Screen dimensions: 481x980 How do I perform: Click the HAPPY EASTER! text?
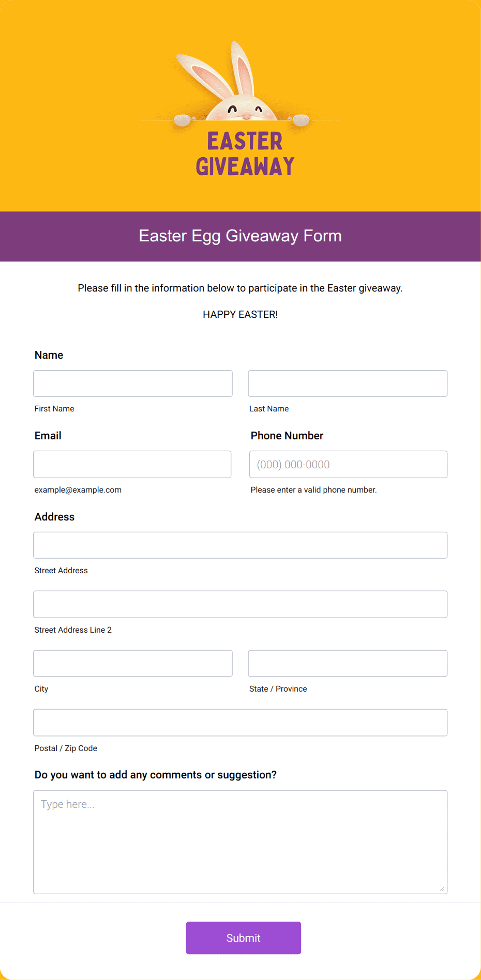coord(240,314)
